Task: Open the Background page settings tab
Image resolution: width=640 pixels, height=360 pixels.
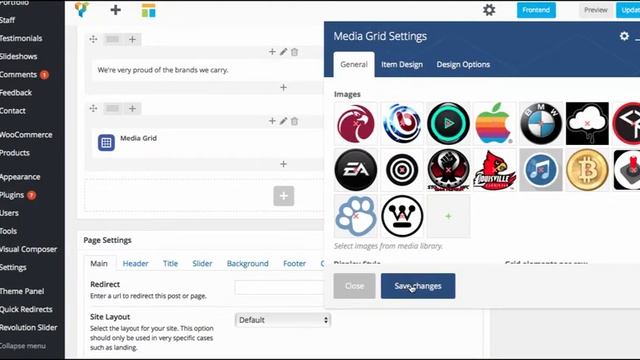Action: click(248, 264)
